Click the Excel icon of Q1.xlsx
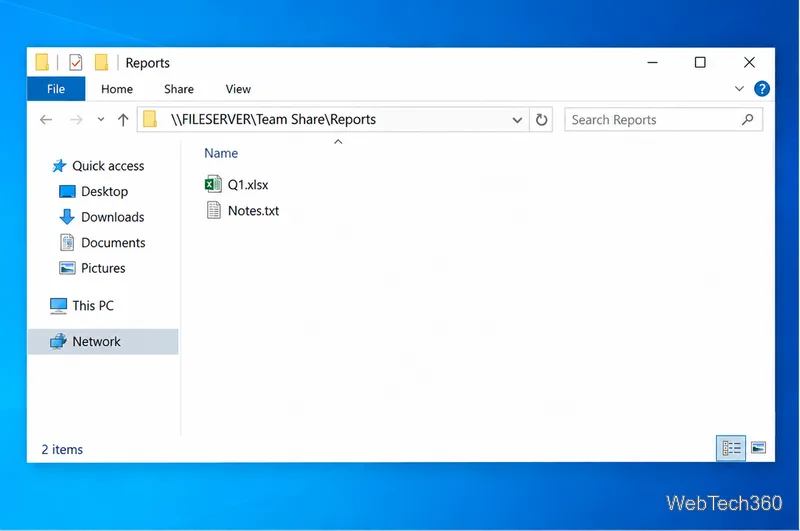The image size is (800, 531). coord(213,184)
